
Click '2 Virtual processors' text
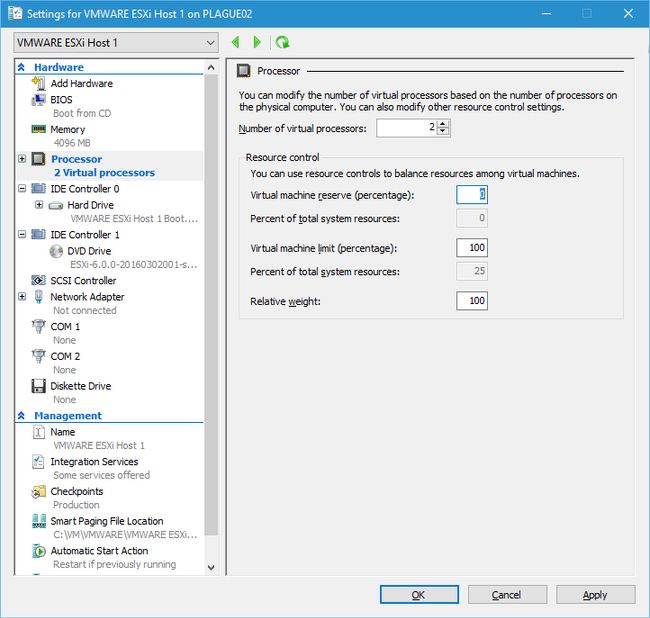pyautogui.click(x=104, y=172)
